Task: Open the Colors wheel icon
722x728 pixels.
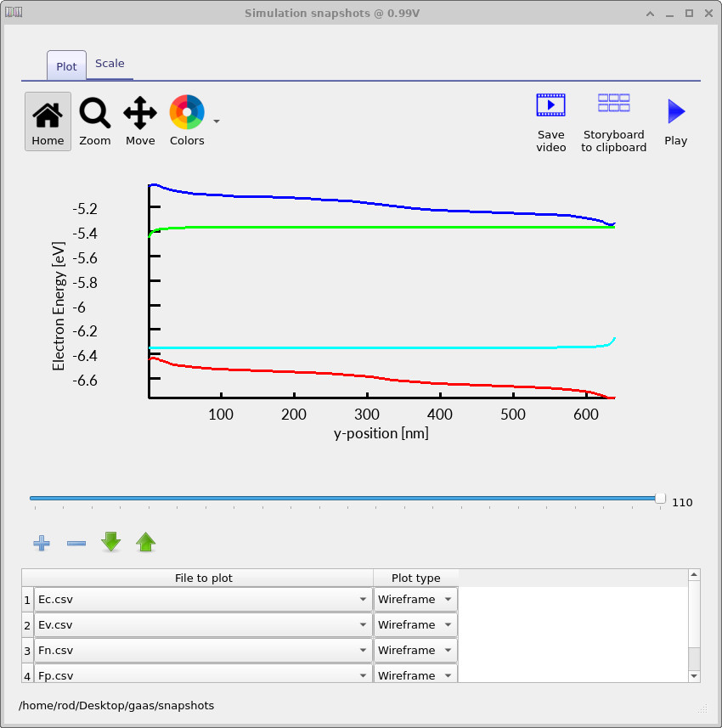Action: [186, 112]
